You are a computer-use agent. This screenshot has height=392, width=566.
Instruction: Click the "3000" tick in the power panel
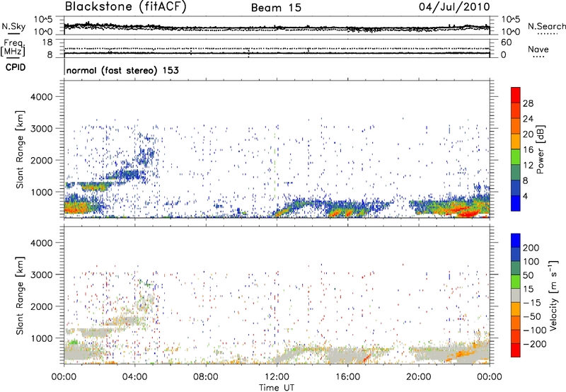click(41, 129)
